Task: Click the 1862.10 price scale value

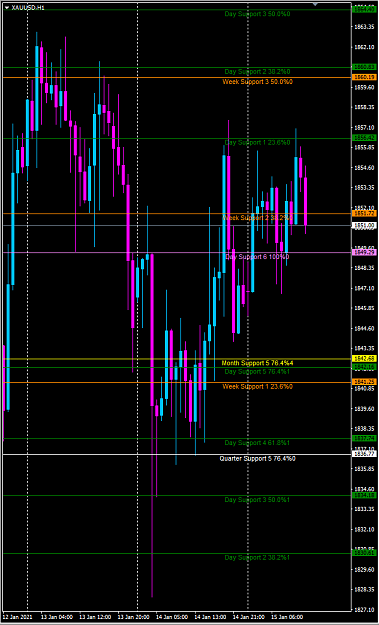Action: (x=365, y=47)
